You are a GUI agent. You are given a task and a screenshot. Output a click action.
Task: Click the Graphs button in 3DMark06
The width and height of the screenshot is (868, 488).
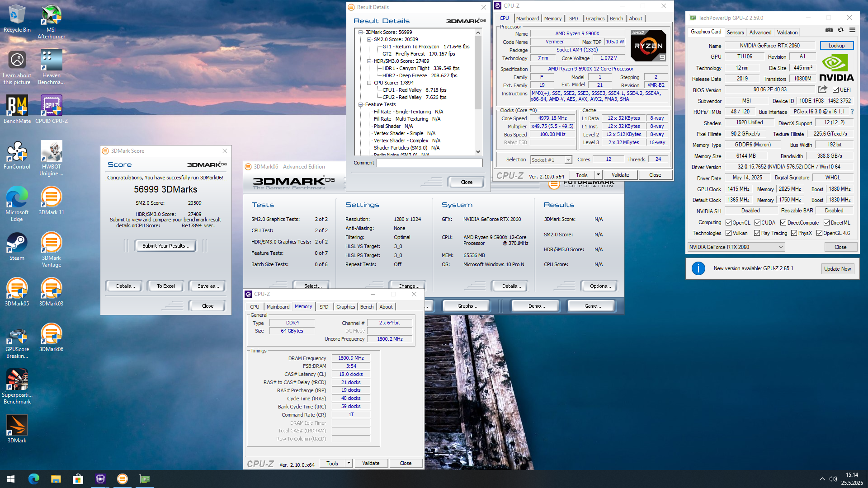467,306
